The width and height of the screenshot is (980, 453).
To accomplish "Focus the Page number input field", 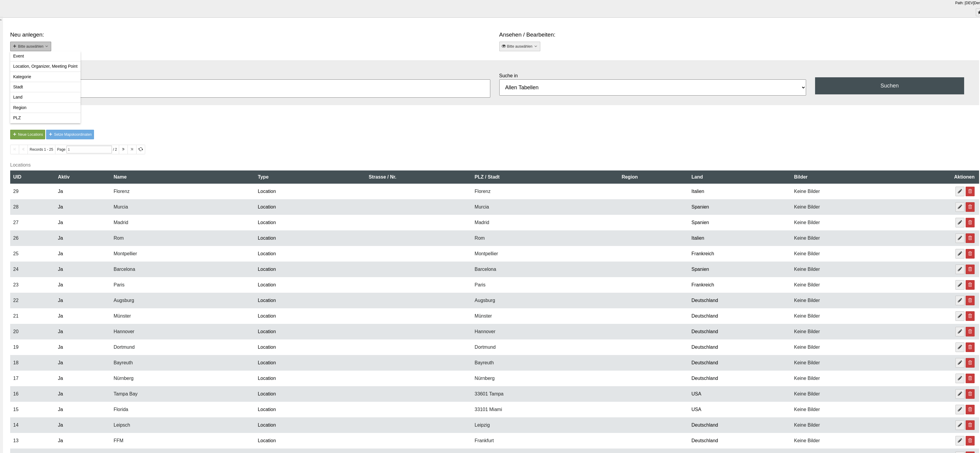I will [89, 150].
